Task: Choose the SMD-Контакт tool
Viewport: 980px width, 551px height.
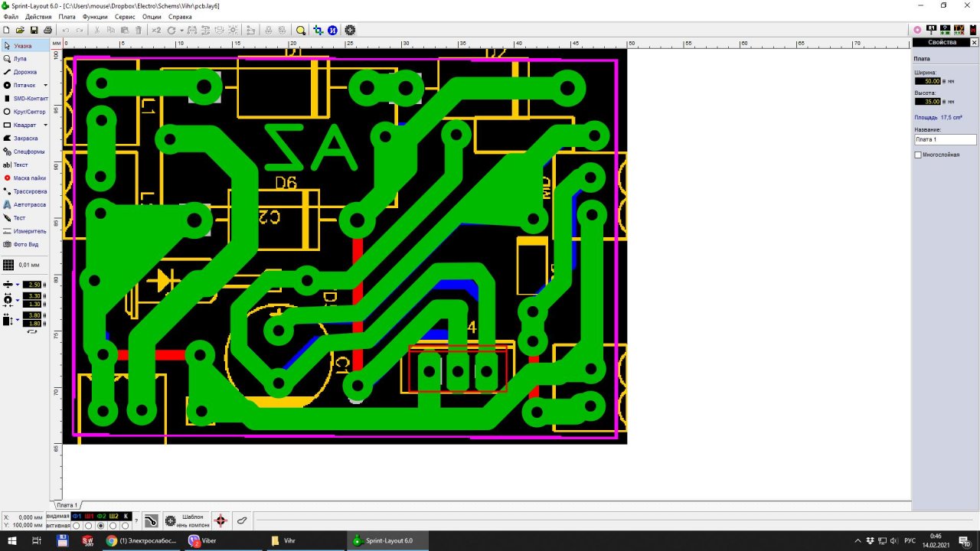Action: coord(30,99)
